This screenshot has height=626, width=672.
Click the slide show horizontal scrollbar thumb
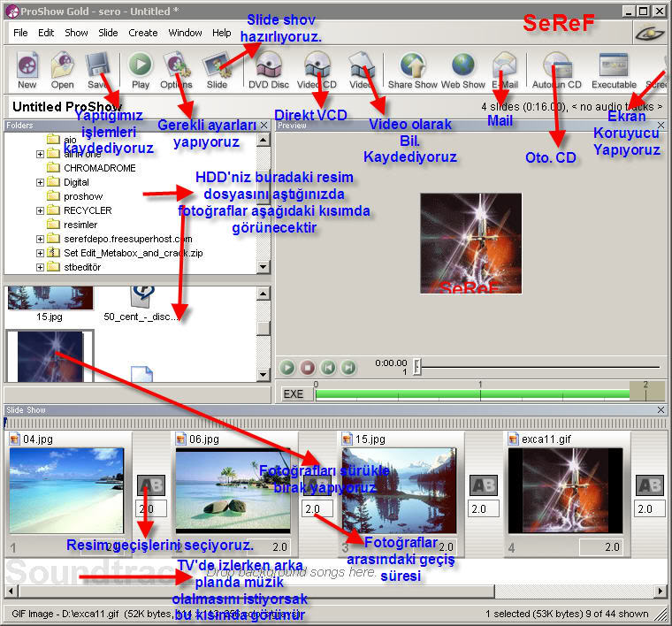point(257,592)
